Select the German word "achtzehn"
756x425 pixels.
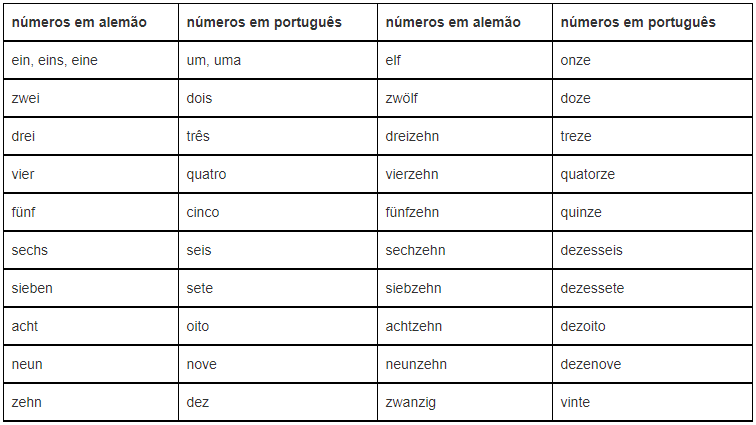(x=413, y=327)
